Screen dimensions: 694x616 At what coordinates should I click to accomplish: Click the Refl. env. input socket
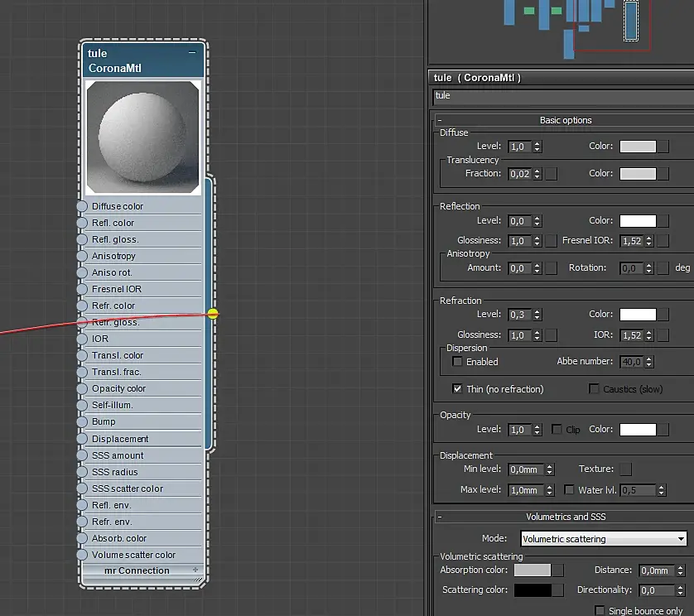click(x=82, y=505)
